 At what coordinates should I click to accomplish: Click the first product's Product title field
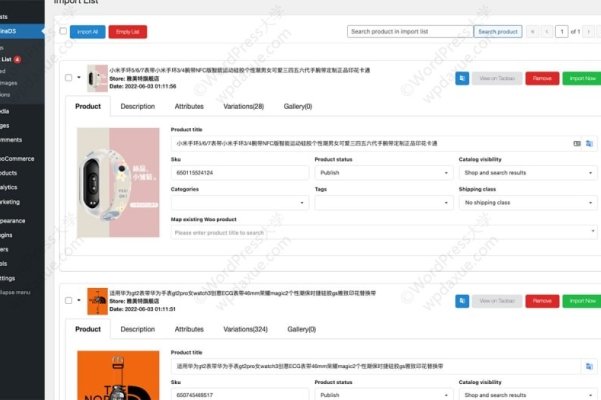point(370,143)
